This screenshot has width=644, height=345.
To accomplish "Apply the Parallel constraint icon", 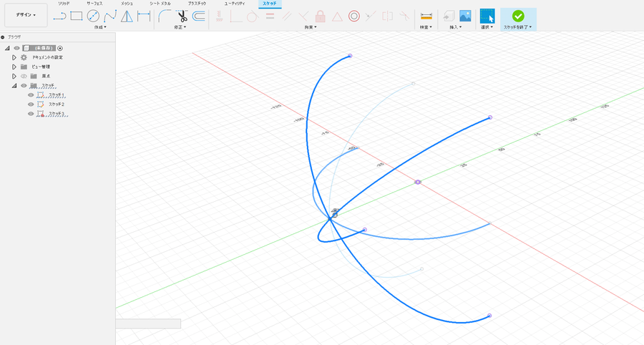I will pos(287,16).
